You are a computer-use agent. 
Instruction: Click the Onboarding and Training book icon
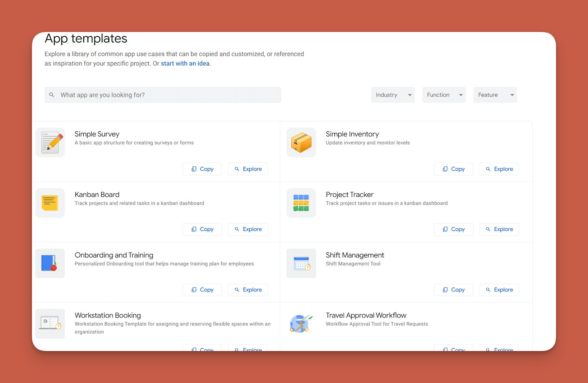tap(50, 263)
